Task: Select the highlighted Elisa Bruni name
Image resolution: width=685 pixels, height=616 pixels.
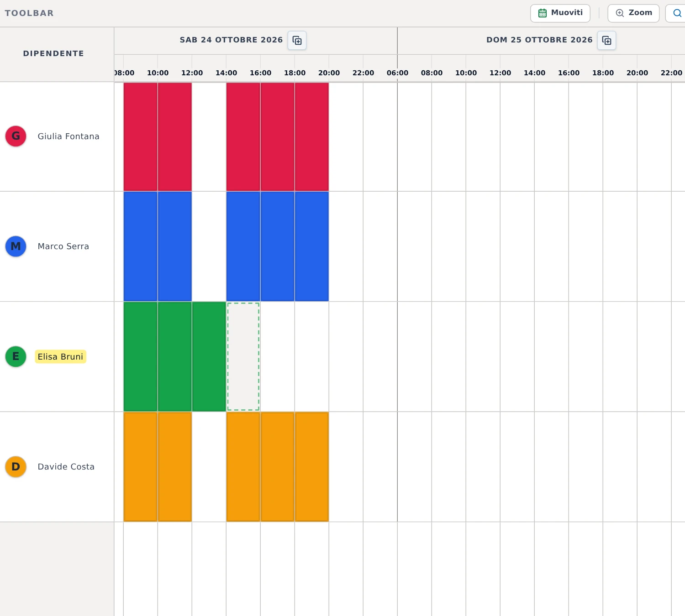Action: tap(60, 356)
